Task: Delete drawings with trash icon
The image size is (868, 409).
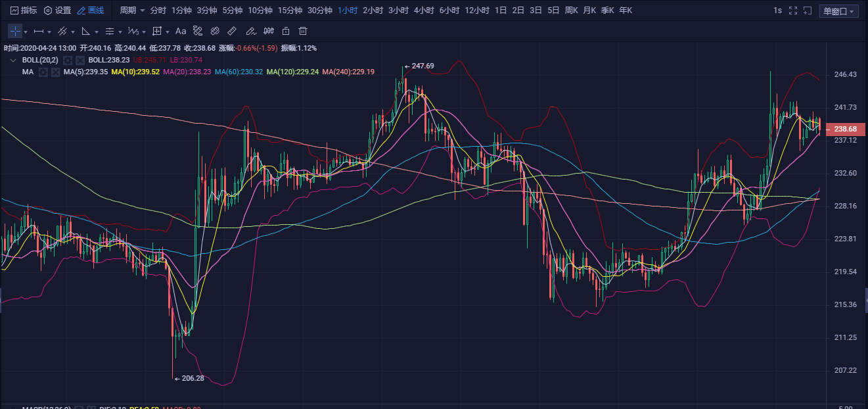Action: [303, 31]
